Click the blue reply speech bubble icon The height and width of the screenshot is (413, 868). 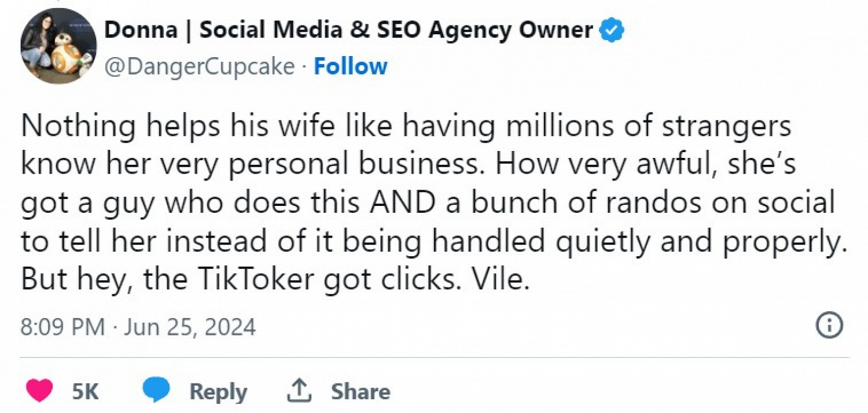[156, 391]
